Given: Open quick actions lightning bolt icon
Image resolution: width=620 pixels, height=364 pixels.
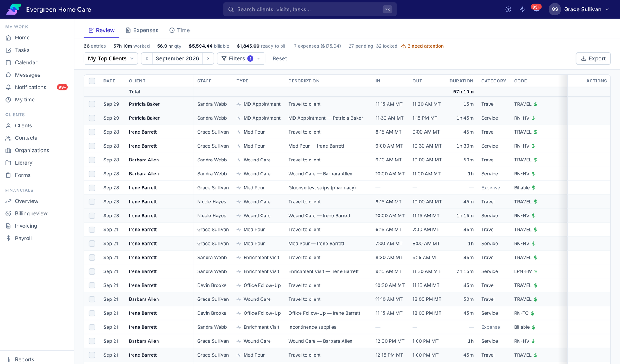Looking at the screenshot, I should click(522, 9).
